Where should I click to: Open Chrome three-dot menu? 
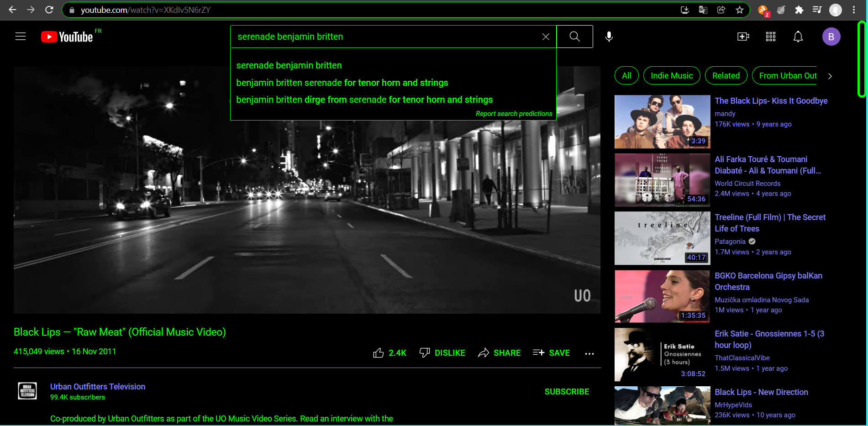click(x=854, y=10)
